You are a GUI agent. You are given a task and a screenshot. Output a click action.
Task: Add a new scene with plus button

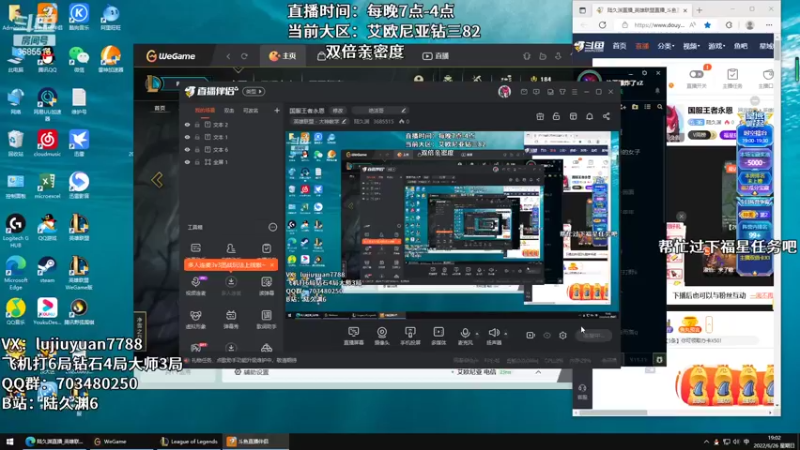pyautogui.click(x=277, y=110)
